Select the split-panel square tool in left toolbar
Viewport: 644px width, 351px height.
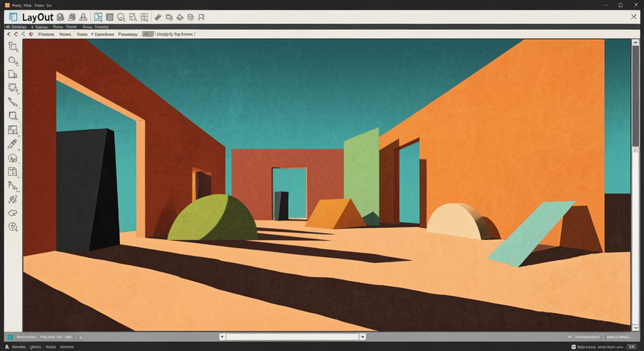(x=13, y=130)
